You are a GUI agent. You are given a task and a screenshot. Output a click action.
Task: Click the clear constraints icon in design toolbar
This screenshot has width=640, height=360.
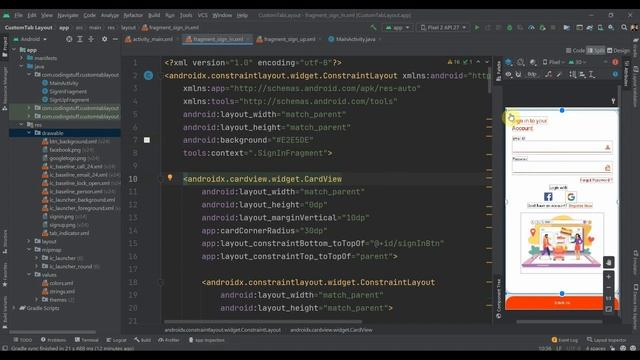(548, 74)
